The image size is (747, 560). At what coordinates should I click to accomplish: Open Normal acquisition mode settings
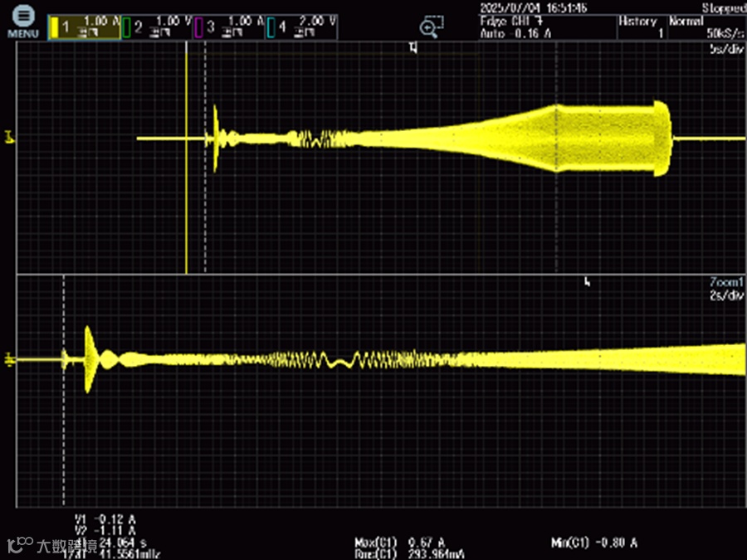point(706,27)
